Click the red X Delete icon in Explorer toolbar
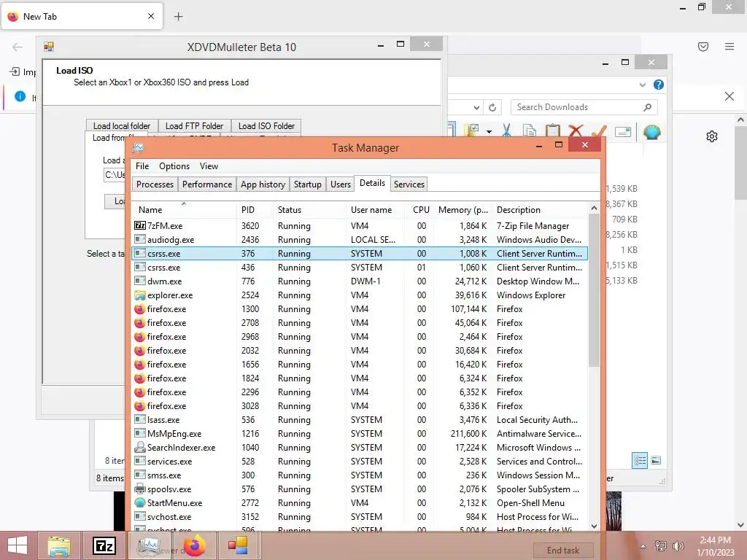This screenshot has width=747, height=560. coord(576,131)
